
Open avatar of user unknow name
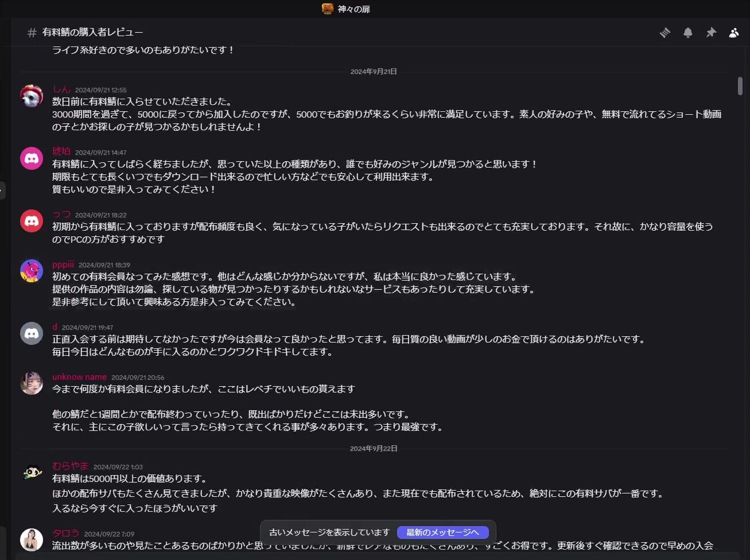(32, 383)
